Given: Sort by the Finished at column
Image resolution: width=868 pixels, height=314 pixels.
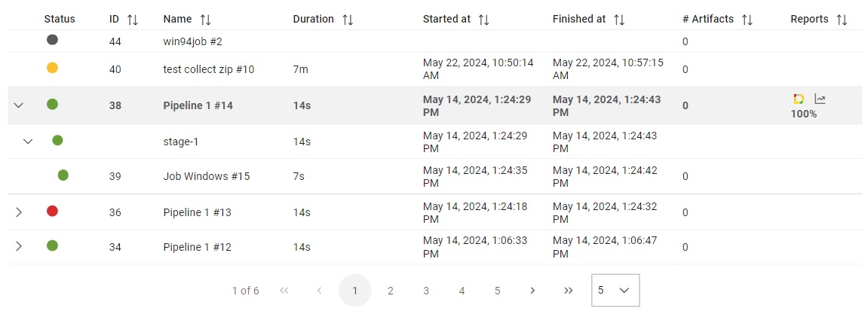Looking at the screenshot, I should (619, 20).
